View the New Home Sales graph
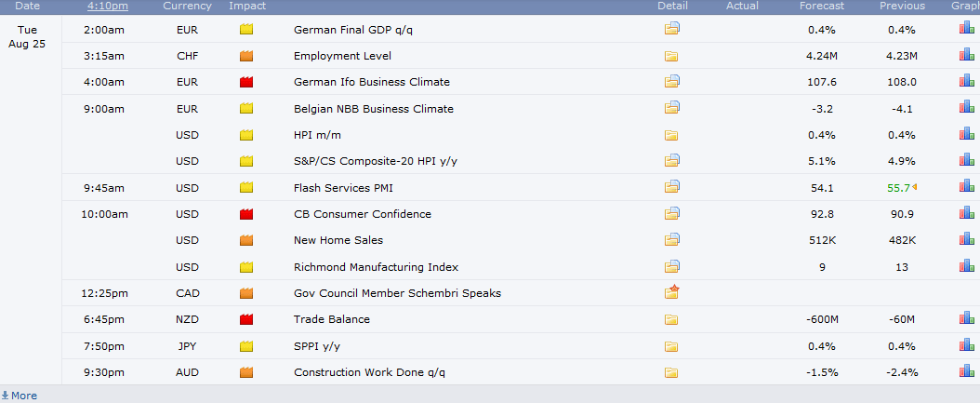 966,240
